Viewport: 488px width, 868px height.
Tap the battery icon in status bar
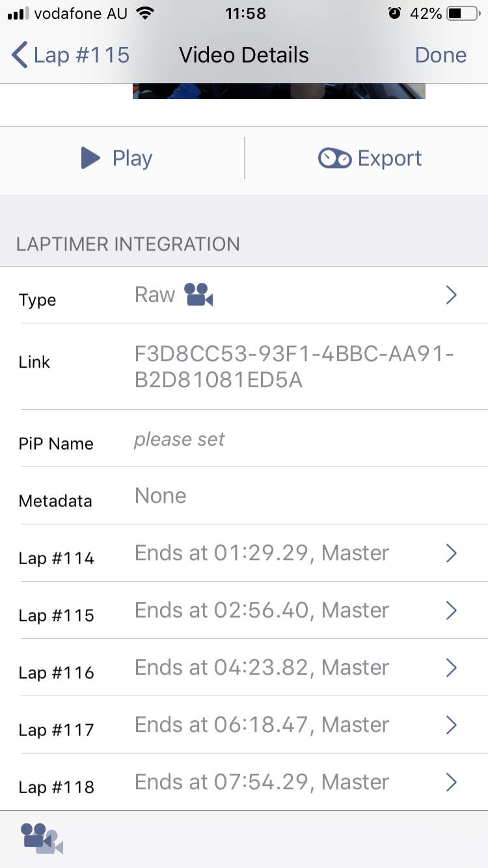click(465, 14)
